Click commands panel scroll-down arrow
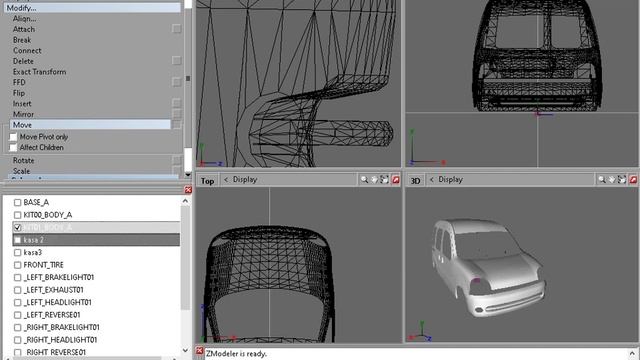 click(188, 174)
